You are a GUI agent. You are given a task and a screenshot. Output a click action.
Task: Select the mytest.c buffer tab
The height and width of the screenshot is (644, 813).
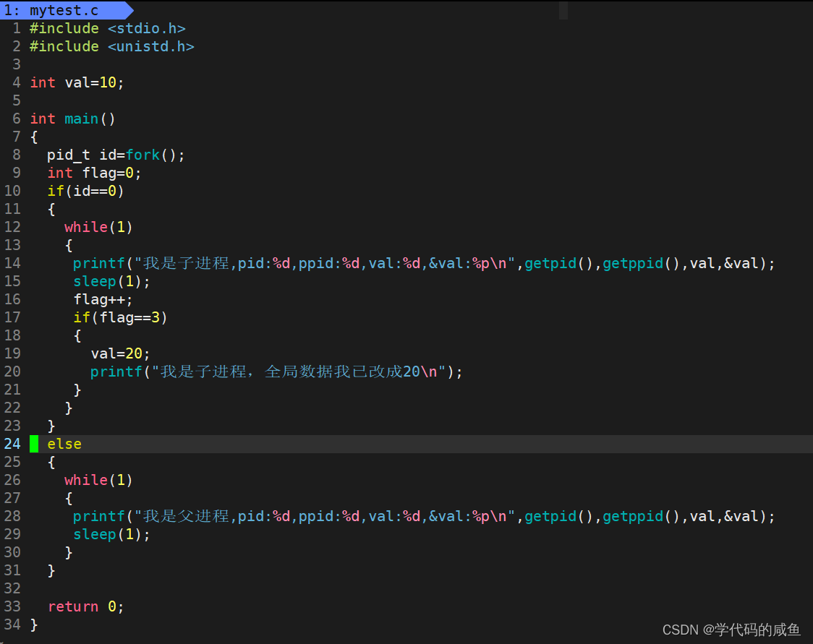click(65, 10)
